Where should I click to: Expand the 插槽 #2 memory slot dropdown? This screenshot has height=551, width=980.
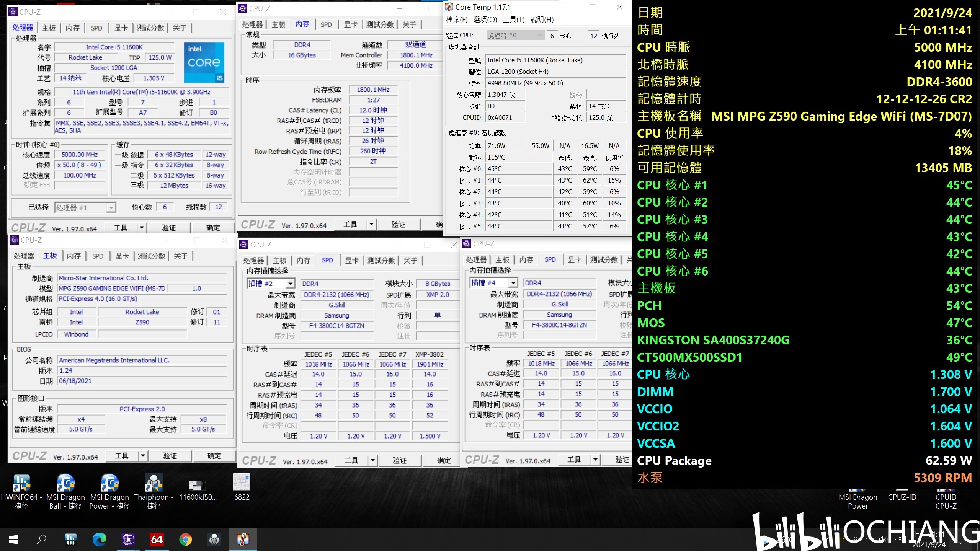coord(291,284)
